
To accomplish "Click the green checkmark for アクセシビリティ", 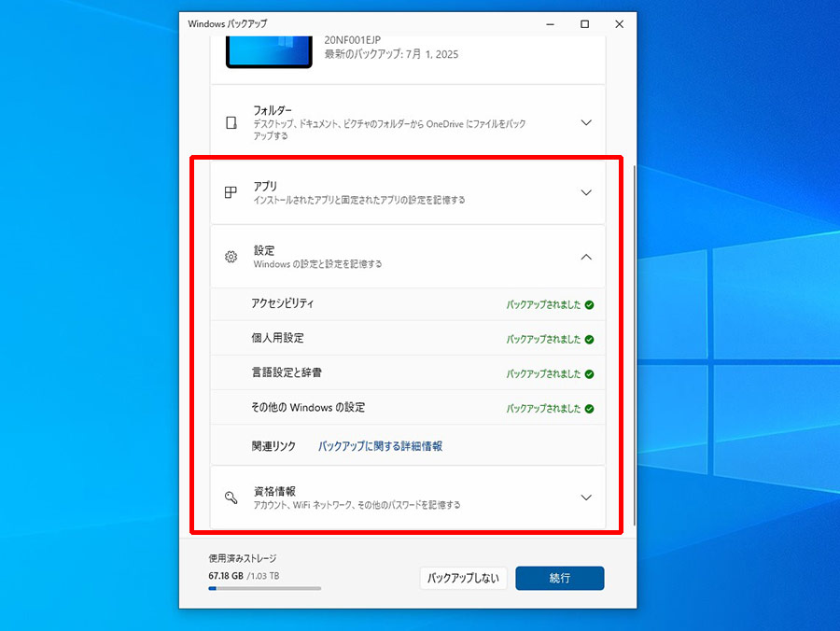I will point(589,305).
